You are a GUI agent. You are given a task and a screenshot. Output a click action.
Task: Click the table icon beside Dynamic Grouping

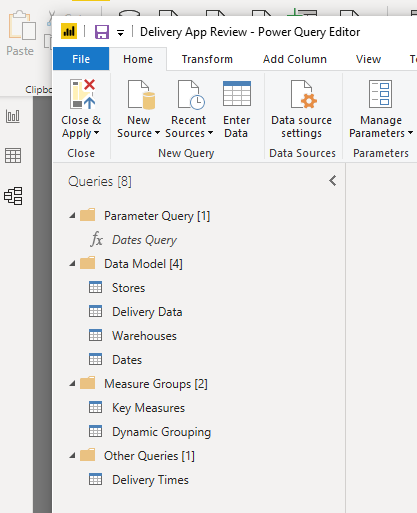point(96,431)
